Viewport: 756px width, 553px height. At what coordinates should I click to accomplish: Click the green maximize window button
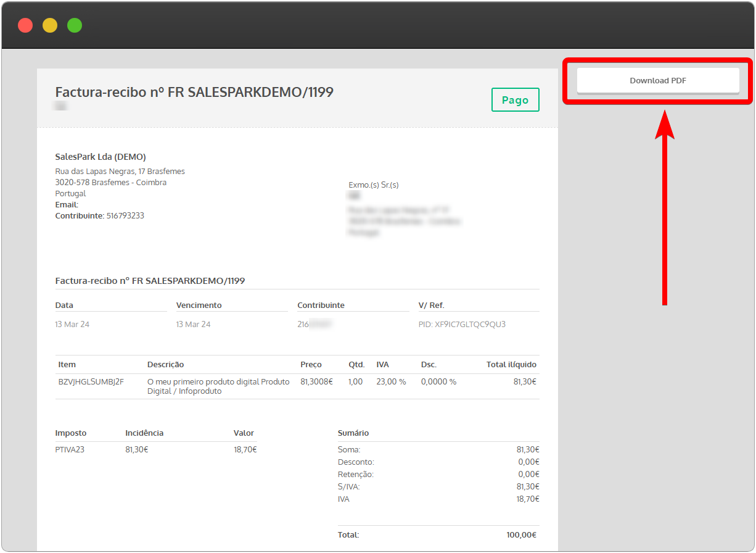75,25
